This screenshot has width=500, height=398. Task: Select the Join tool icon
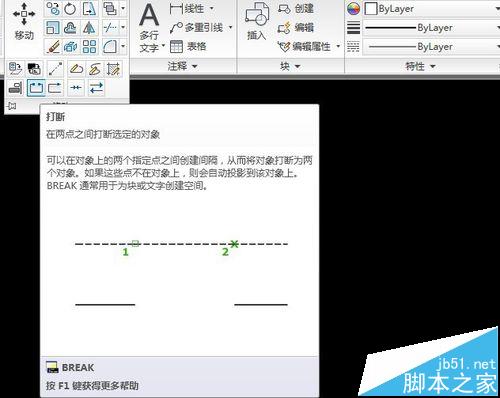(76, 88)
